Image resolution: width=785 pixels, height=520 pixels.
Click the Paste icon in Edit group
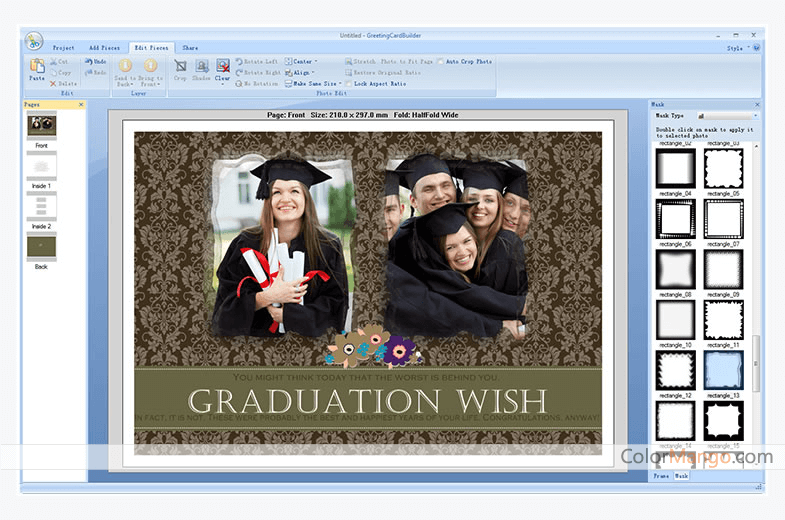(37, 68)
